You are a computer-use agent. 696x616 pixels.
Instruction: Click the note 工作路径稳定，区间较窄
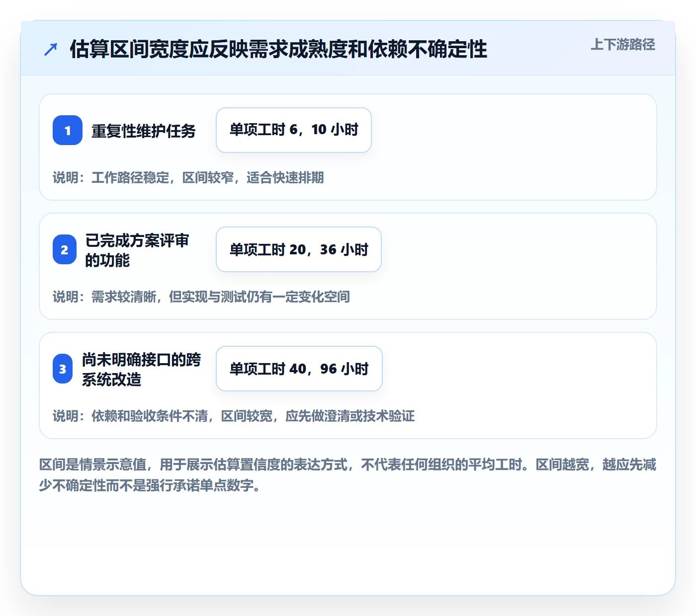coord(163,177)
